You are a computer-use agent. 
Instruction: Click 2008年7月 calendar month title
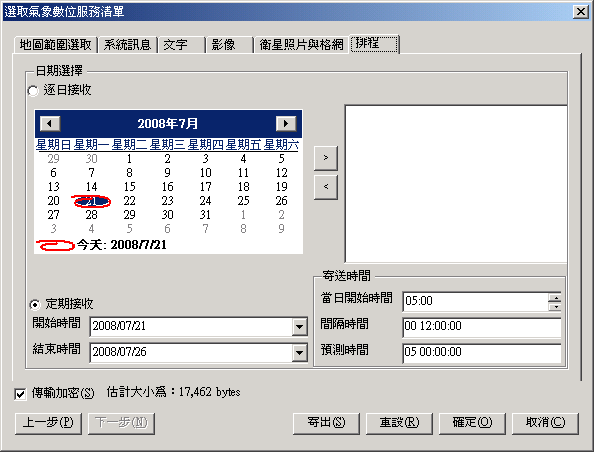pyautogui.click(x=167, y=124)
